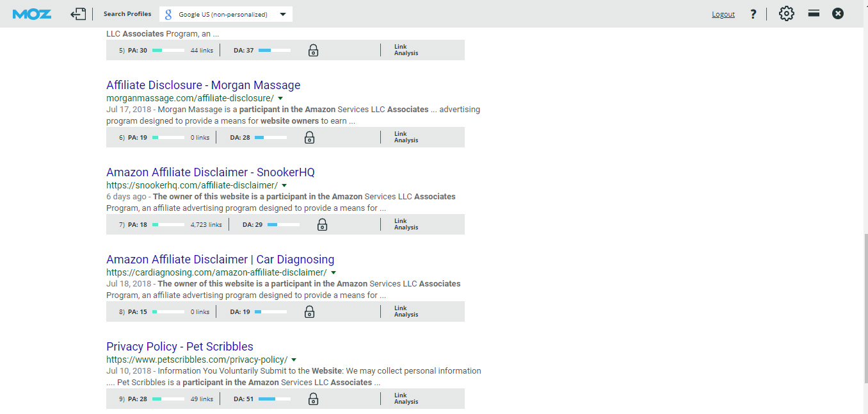This screenshot has height=414, width=868.
Task: Click the DA: 28 label in result 6
Action: pos(240,138)
